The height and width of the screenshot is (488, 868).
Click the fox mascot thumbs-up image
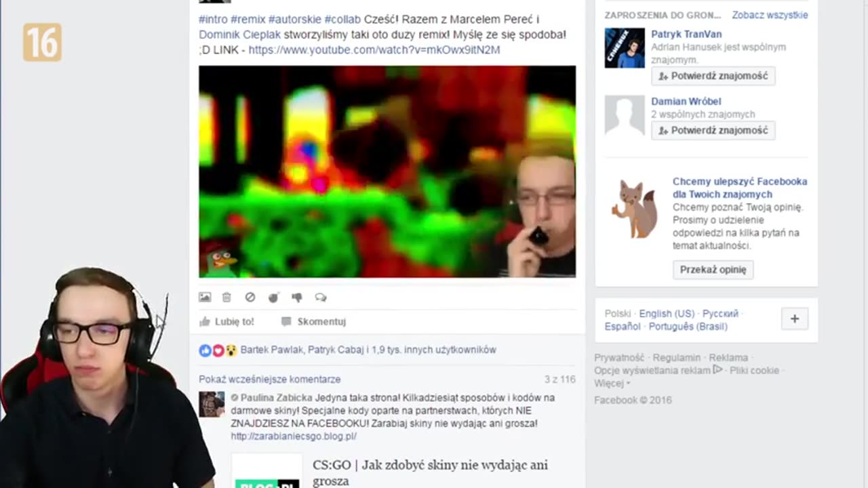pos(635,209)
